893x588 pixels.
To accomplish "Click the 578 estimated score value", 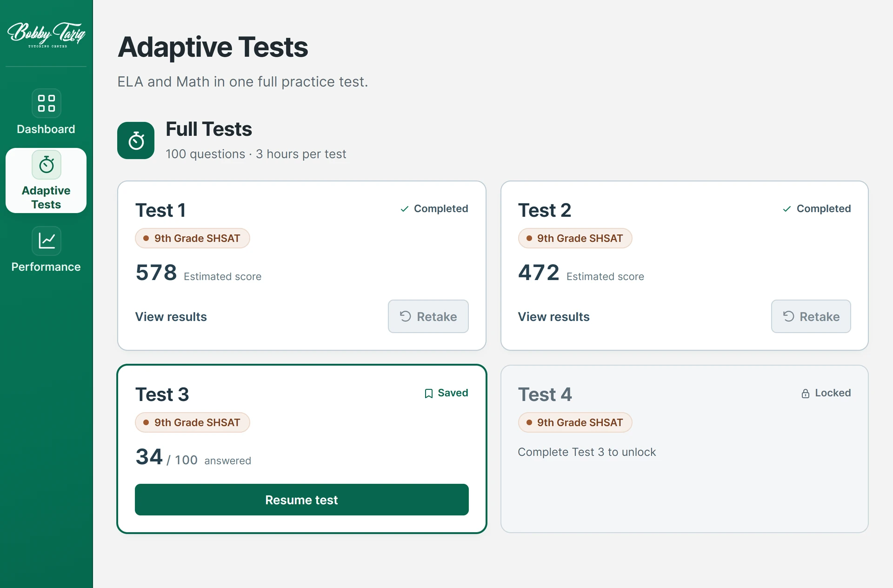I will [x=156, y=273].
